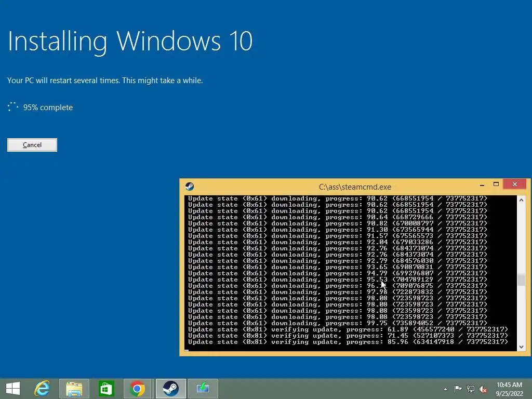The image size is (532, 399).
Task: Launch Google Chrome from the taskbar
Action: point(137,389)
